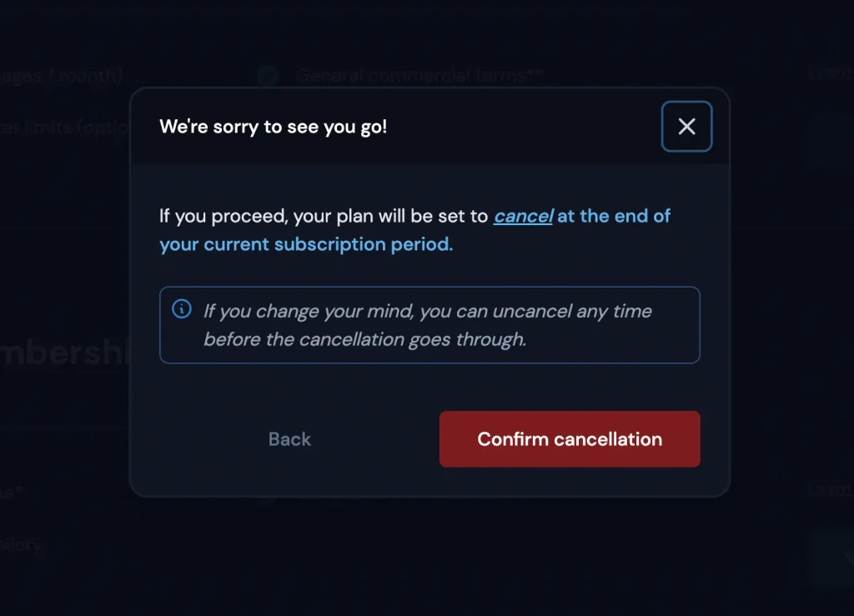Click "If you change your mind" notice text
Screen dimensions: 854x616
click(x=309, y=311)
